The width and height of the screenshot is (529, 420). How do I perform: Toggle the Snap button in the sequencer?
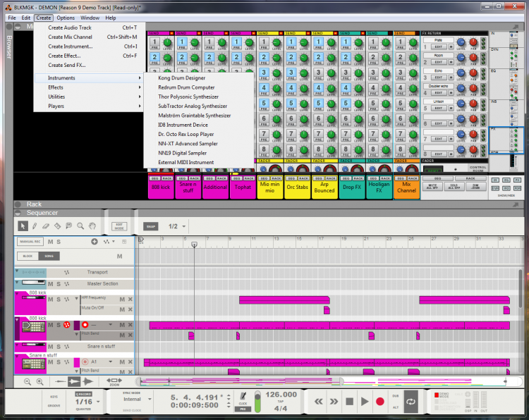151,226
